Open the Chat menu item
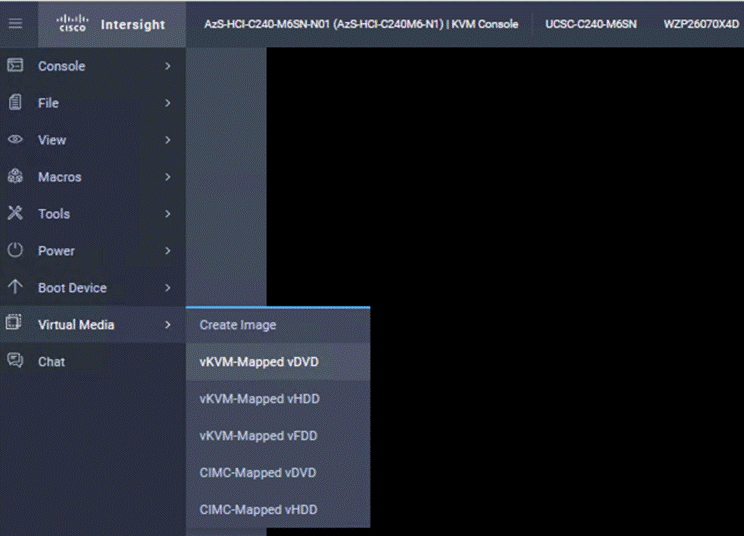Screen dimensions: 744x536 [x=93, y=362]
